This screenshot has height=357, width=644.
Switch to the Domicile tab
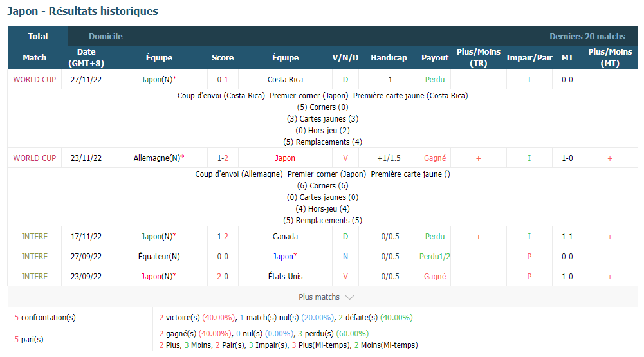[x=106, y=36]
